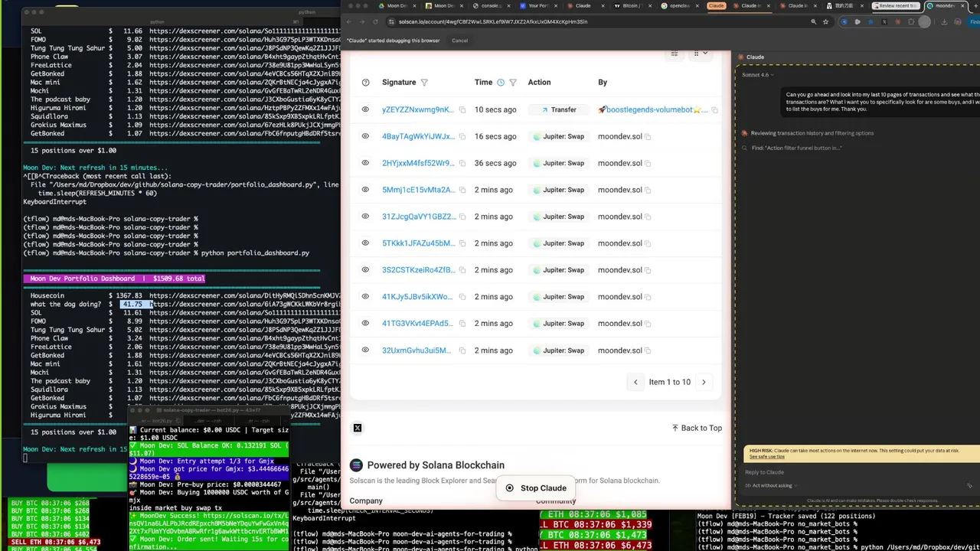Open the Act without asking dropdown

click(x=773, y=485)
